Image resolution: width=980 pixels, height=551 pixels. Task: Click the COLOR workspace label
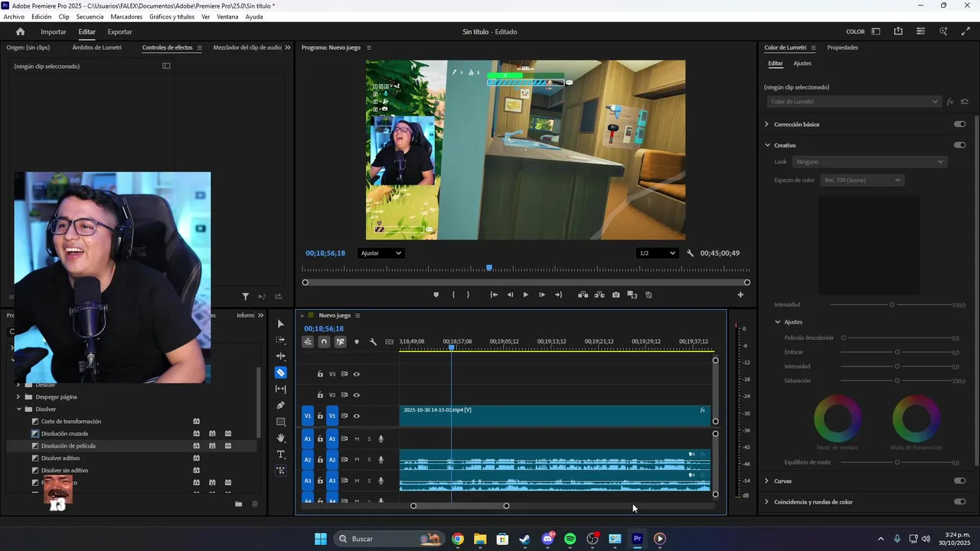click(x=855, y=32)
